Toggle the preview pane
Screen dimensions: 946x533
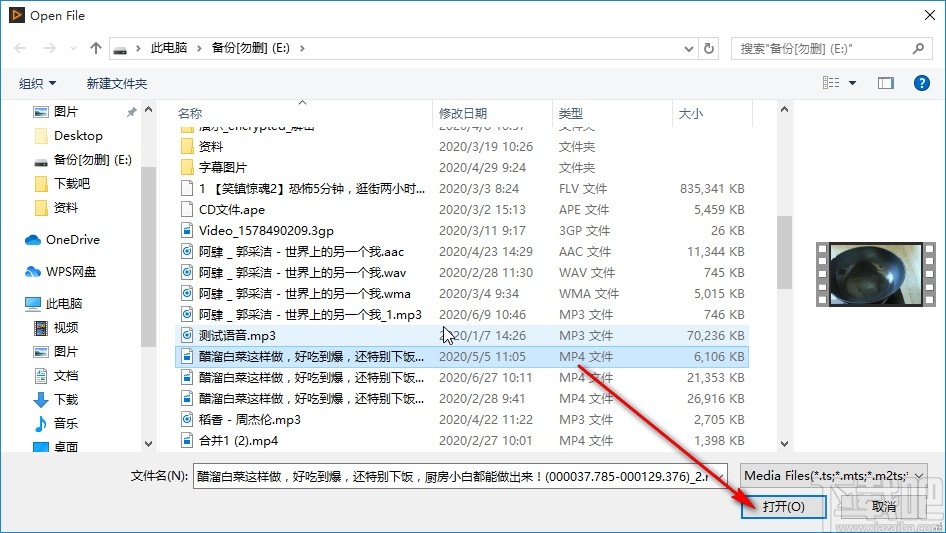(886, 83)
